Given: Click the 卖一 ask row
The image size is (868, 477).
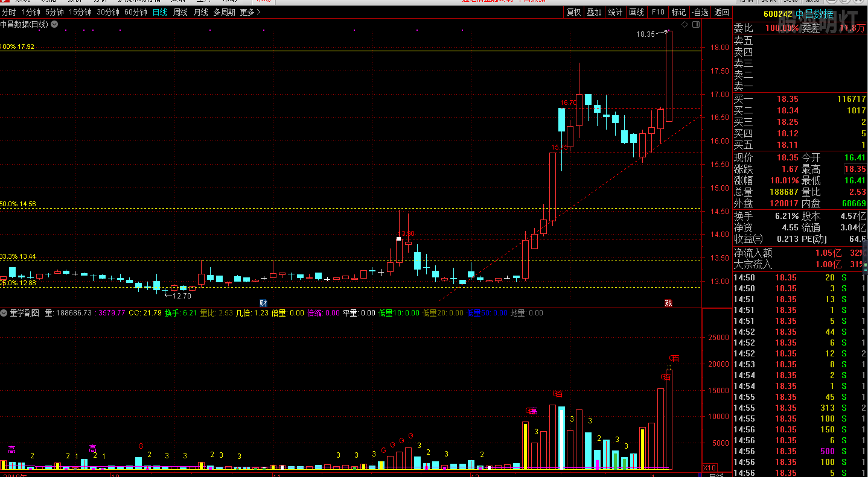Looking at the screenshot, I should pyautogui.click(x=800, y=87).
